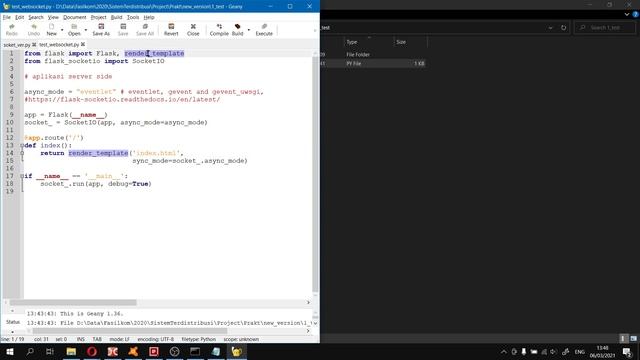Expand the toolbar overflow arrow at right
This screenshot has width=640, height=360.
tap(315, 30)
